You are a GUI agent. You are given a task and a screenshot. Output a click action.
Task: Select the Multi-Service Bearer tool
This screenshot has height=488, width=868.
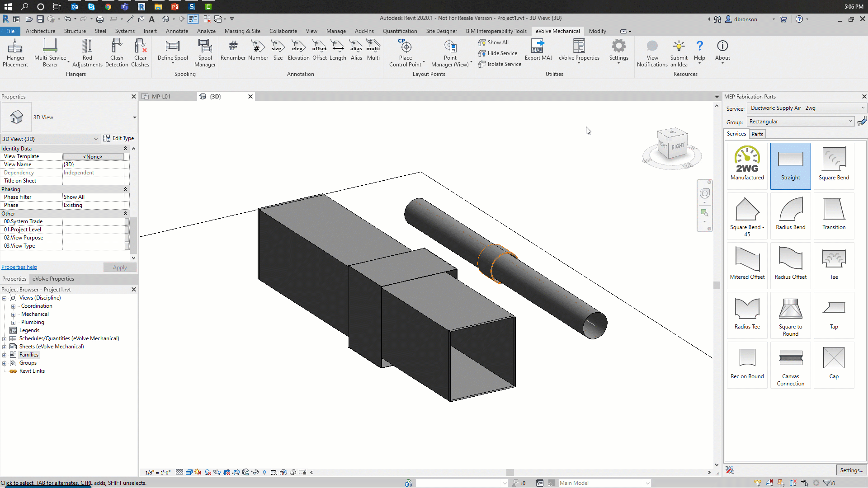click(x=50, y=53)
